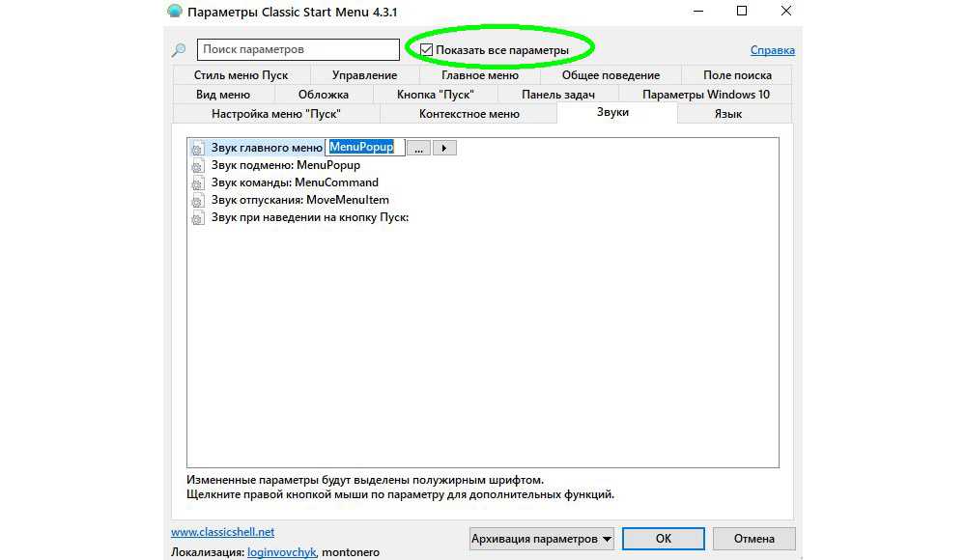Open the Справка help link
The image size is (966, 560).
pos(772,50)
